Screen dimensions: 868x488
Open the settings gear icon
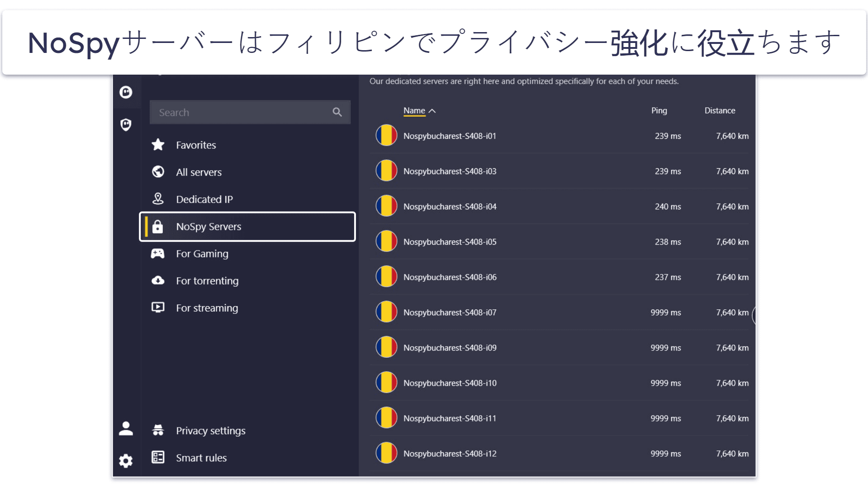click(126, 461)
